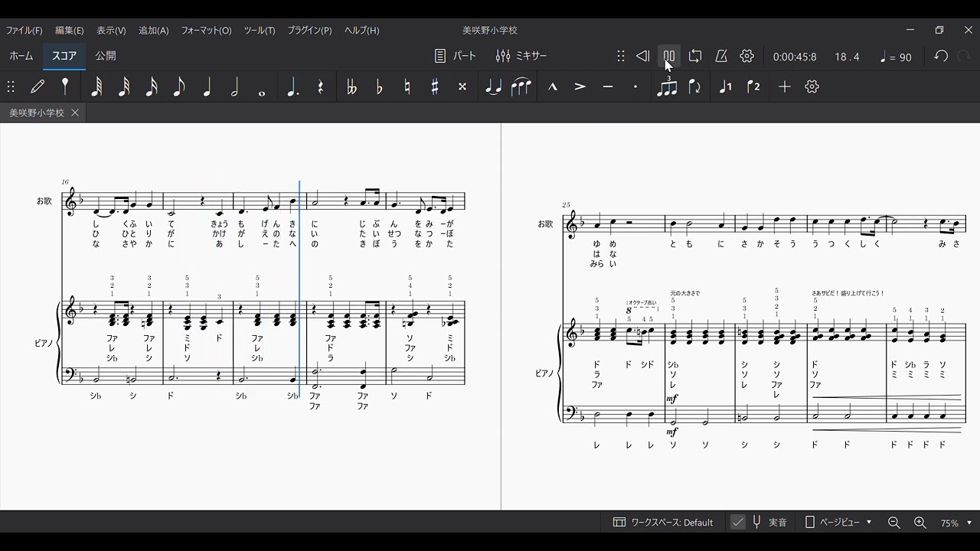The image size is (980, 551).
Task: Rewind playback to start
Action: (643, 56)
